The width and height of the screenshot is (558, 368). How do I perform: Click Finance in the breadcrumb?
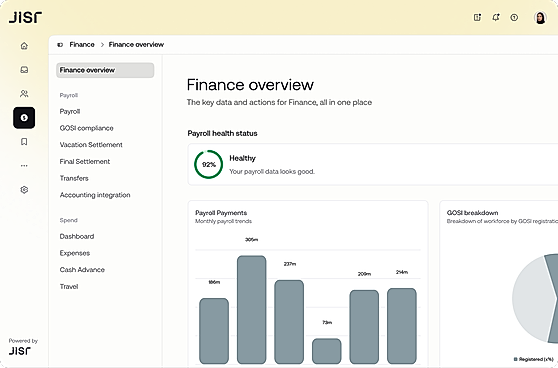click(x=82, y=44)
